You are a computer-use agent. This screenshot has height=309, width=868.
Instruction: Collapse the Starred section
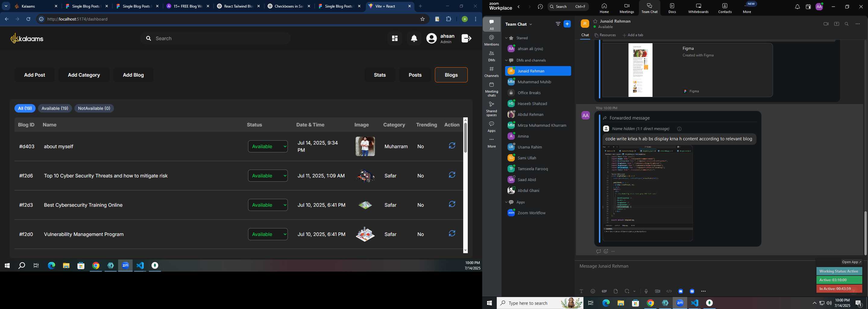tap(506, 38)
